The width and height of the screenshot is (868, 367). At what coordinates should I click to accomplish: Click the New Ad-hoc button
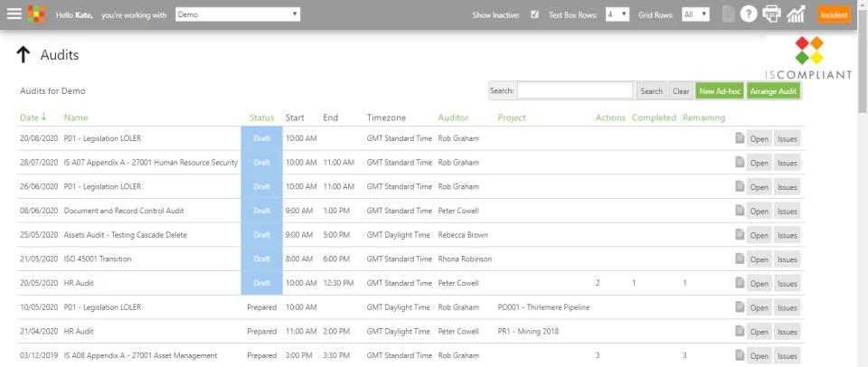[x=720, y=91]
